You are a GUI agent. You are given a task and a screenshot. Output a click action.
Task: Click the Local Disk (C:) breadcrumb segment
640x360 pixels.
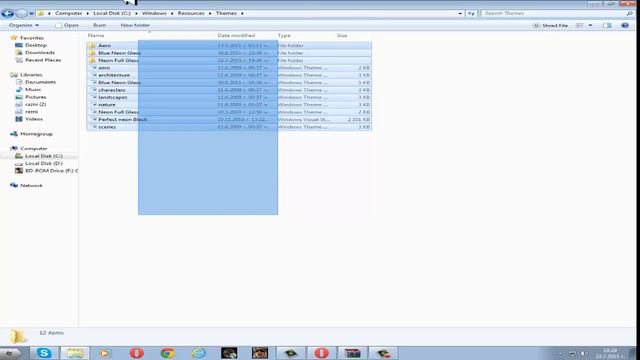click(112, 13)
